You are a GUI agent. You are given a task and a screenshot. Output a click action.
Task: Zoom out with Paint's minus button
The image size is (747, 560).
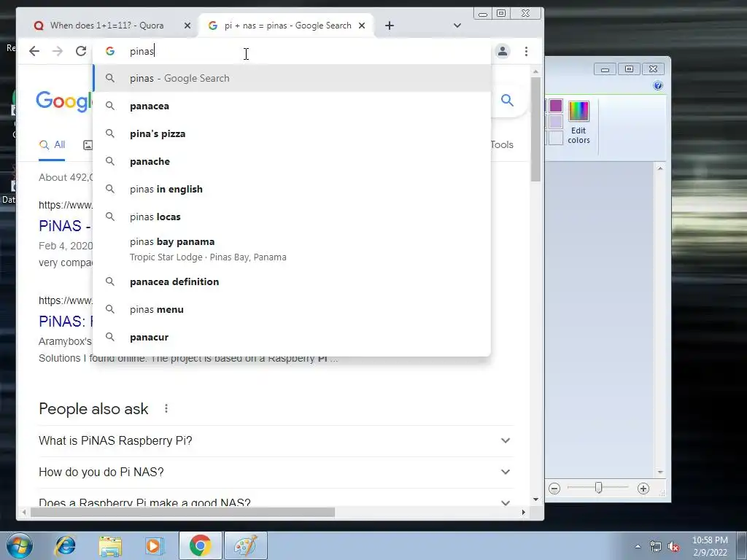coord(554,489)
